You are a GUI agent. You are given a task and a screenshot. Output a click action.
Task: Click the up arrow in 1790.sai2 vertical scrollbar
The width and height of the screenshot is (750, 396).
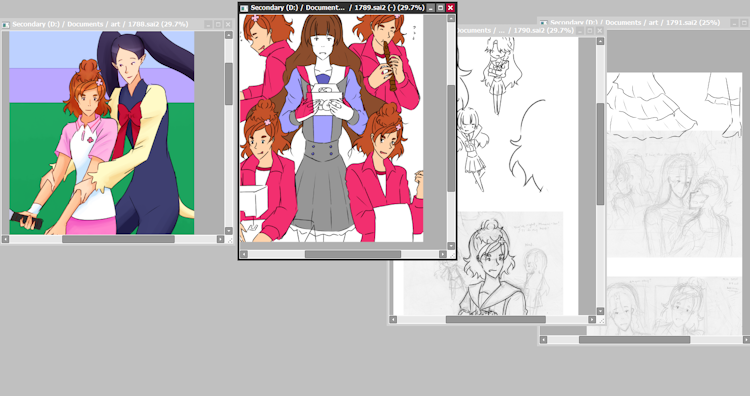[600, 41]
